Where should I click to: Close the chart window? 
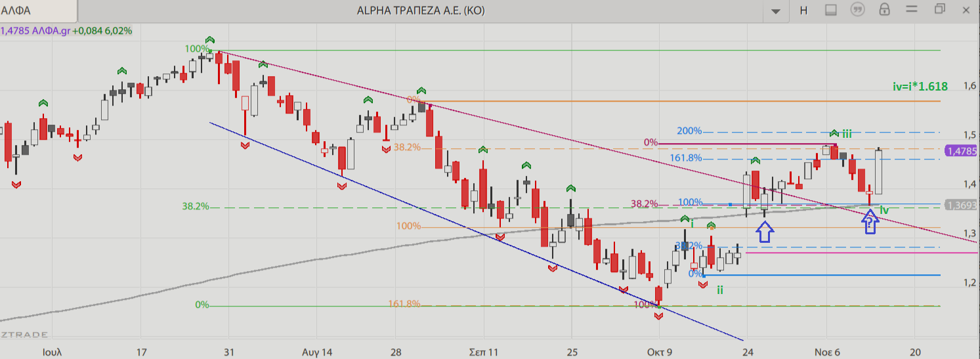[x=968, y=9]
